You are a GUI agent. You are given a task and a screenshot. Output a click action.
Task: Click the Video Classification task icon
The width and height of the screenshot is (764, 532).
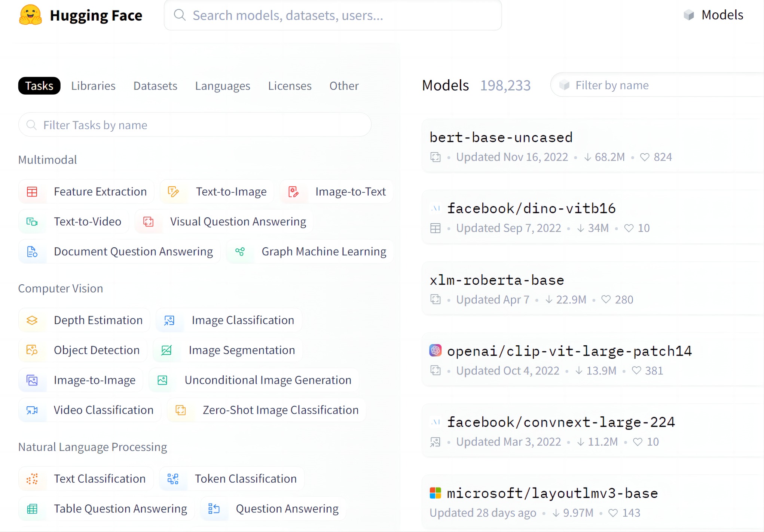pyautogui.click(x=32, y=410)
